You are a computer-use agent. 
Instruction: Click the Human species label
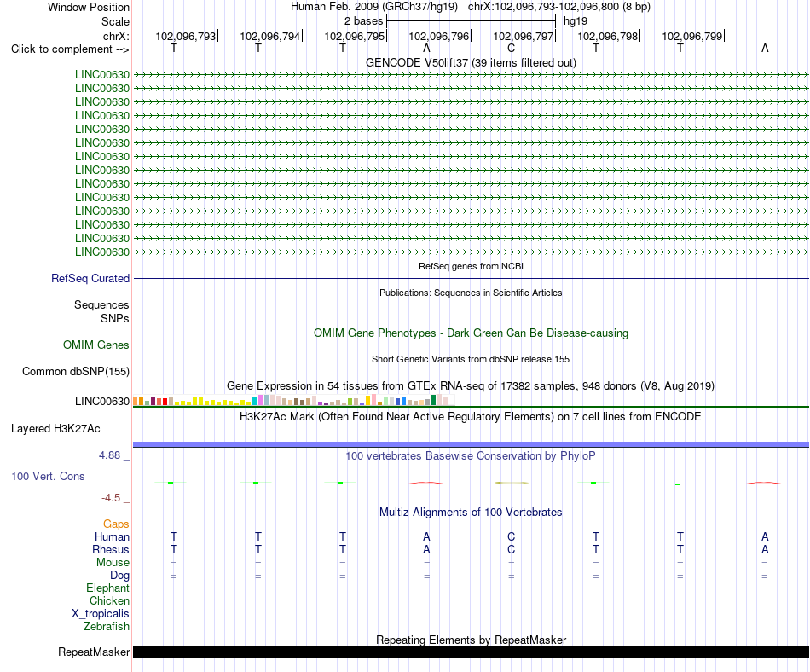click(x=112, y=537)
